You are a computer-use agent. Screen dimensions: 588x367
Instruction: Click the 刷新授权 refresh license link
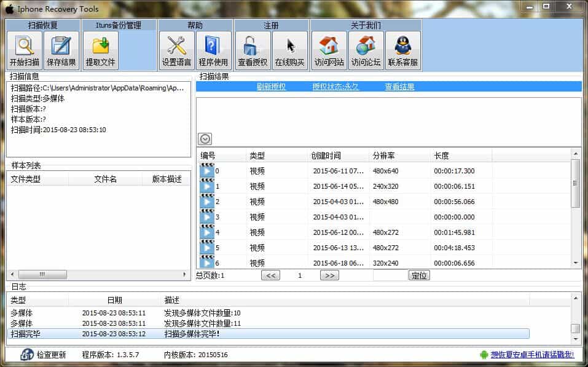pyautogui.click(x=271, y=87)
